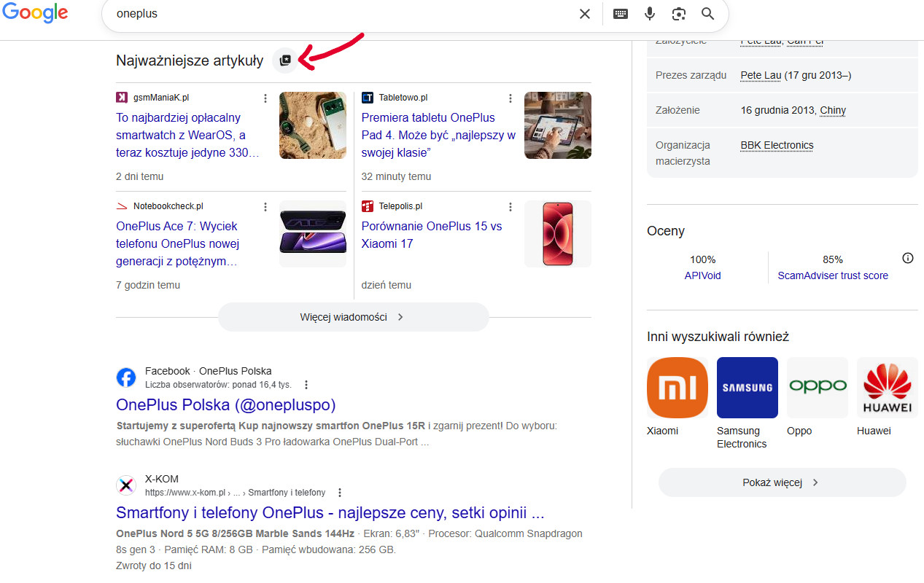This screenshot has height=583, width=924.
Task: Click the 85% ScamAdviser score
Action: pyautogui.click(x=833, y=259)
